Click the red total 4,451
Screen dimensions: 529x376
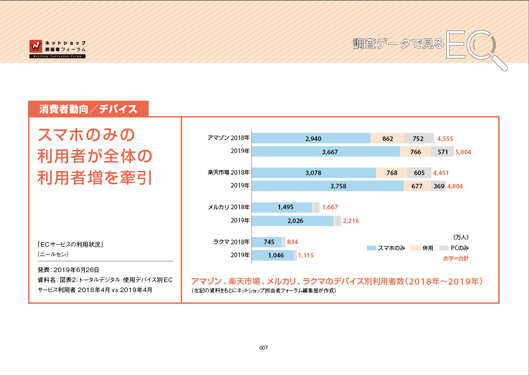[441, 173]
